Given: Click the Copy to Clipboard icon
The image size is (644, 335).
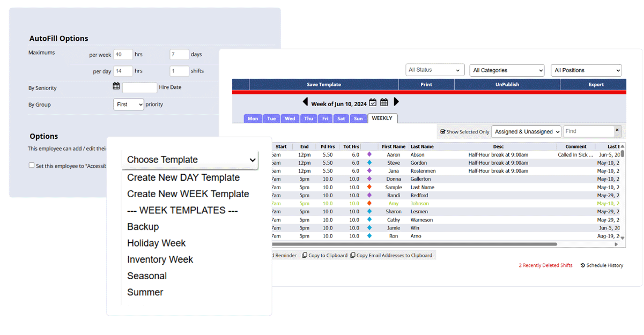Looking at the screenshot, I should [x=304, y=255].
